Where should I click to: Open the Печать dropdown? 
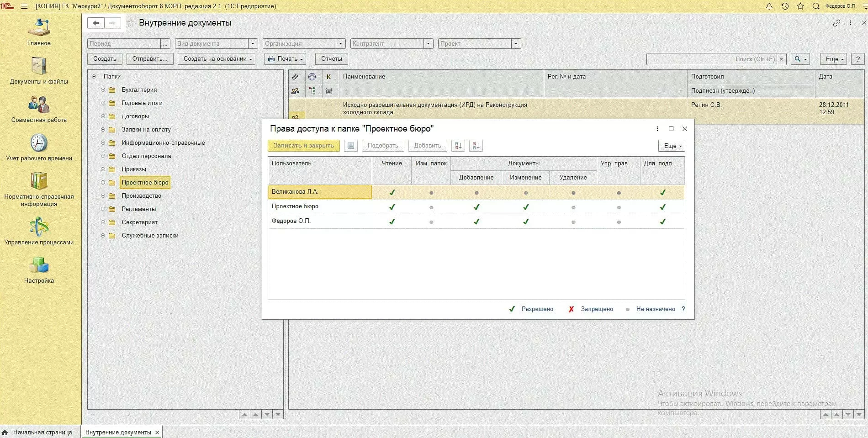click(x=285, y=59)
